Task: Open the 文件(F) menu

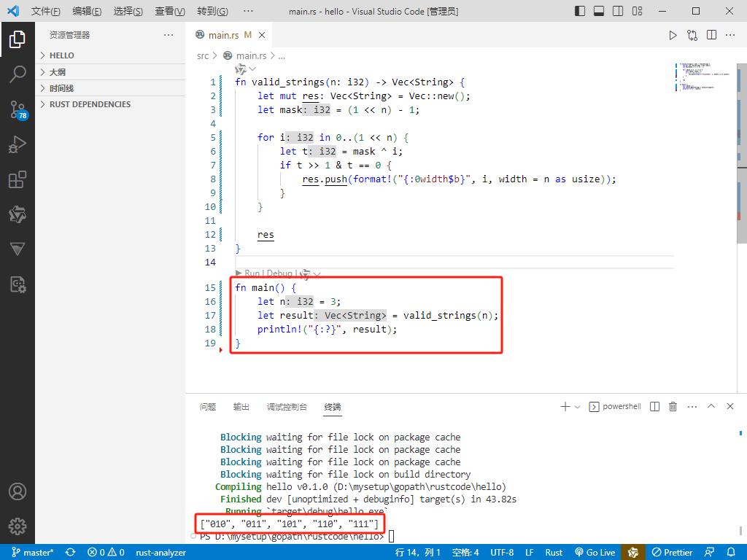Action: coord(46,12)
